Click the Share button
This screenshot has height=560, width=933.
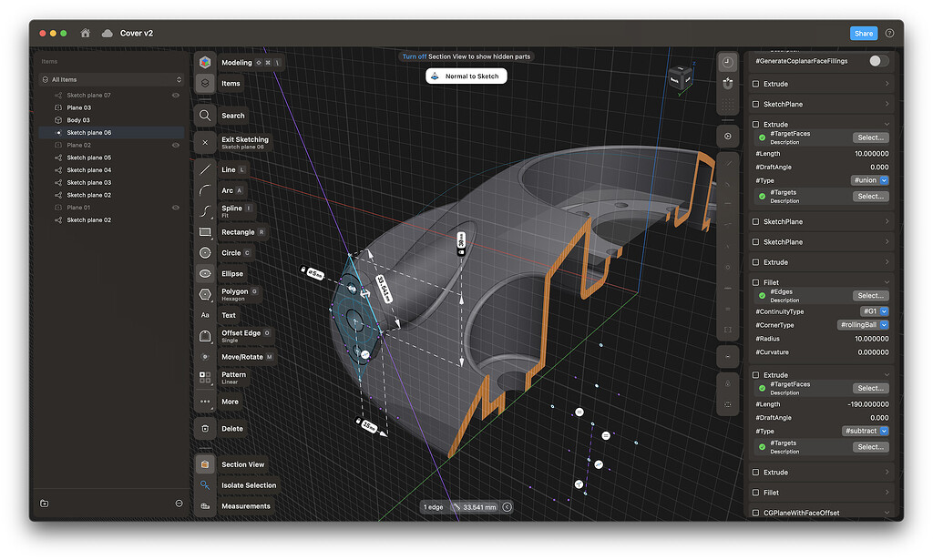click(x=863, y=33)
